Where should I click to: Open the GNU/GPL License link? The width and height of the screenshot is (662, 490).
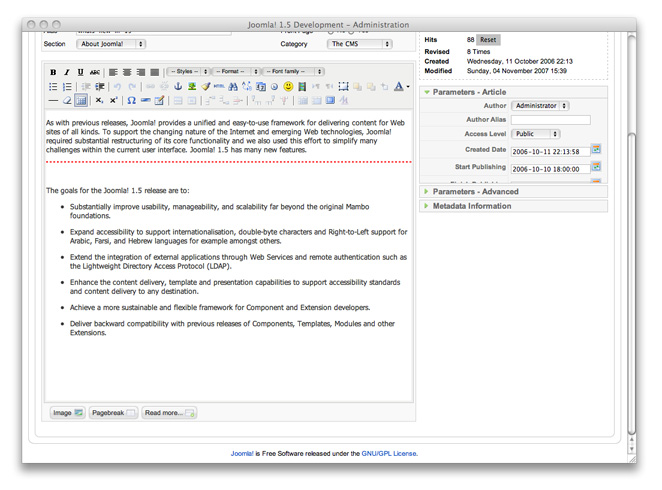(389, 453)
